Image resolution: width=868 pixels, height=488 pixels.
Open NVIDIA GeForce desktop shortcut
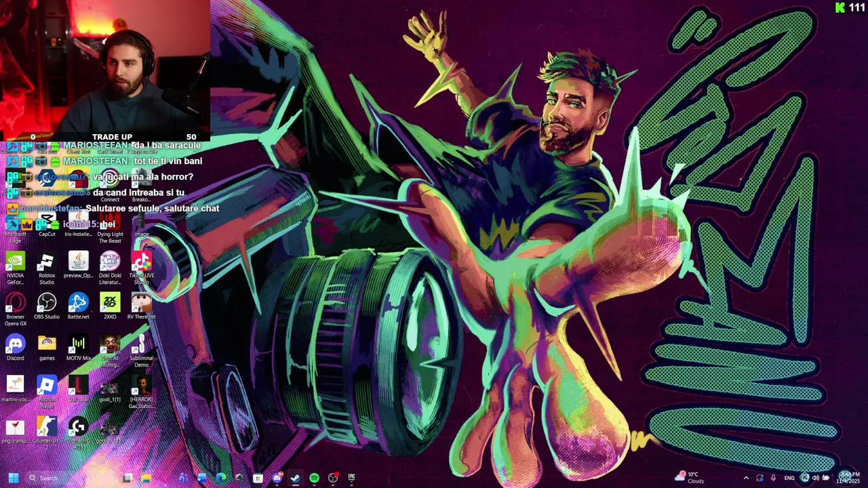(15, 268)
